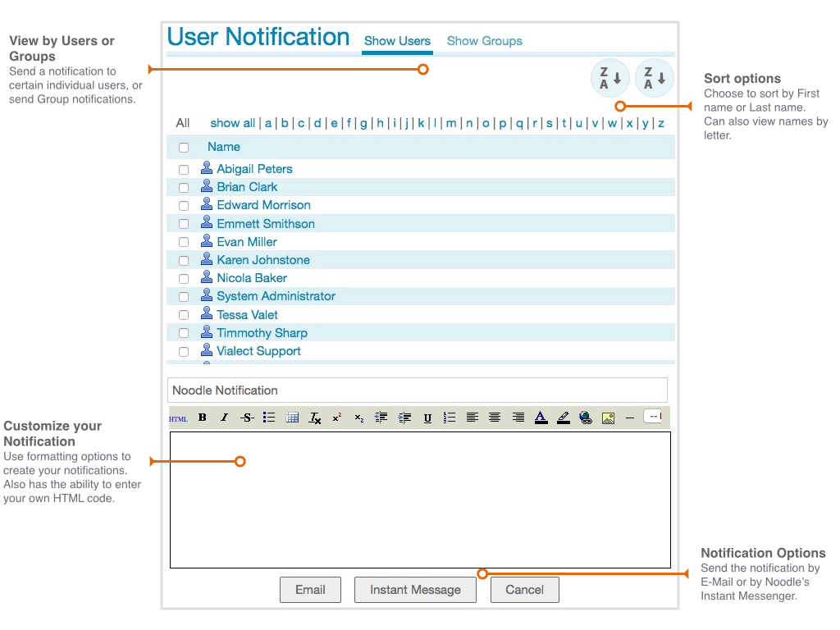
Task: Sort by the Name column header
Action: (x=224, y=147)
